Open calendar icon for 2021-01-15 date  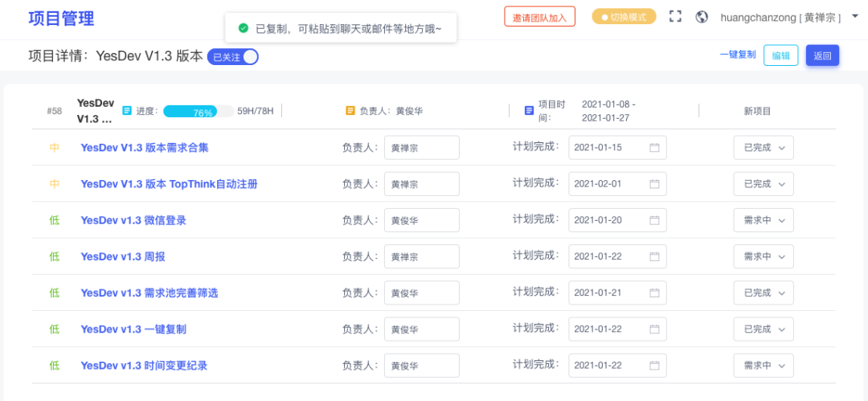(x=654, y=147)
